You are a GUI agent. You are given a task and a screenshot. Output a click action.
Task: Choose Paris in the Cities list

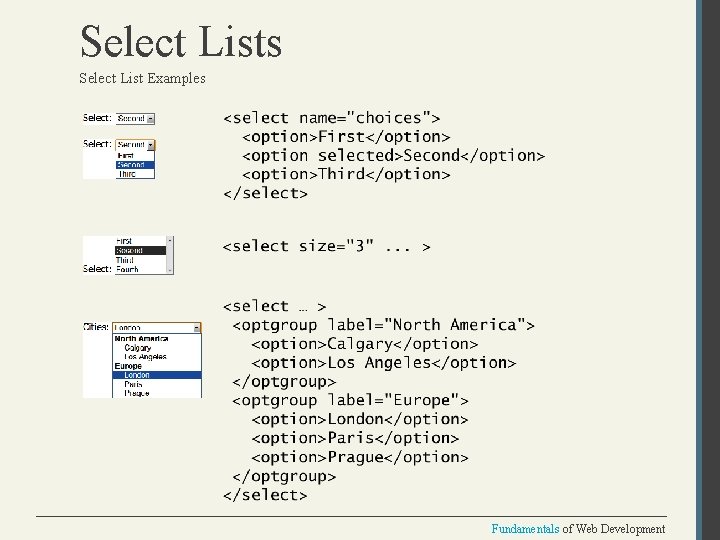pos(157,384)
